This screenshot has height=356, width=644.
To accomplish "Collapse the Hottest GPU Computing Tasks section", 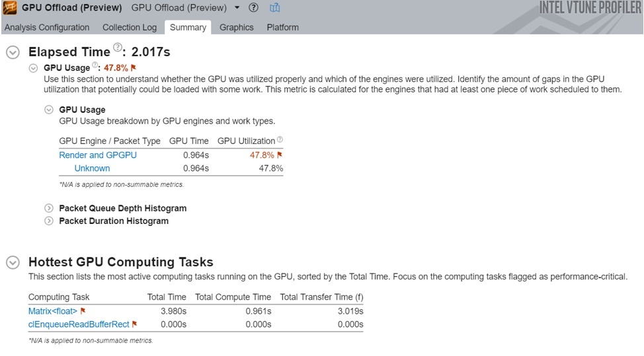I will 13,262.
